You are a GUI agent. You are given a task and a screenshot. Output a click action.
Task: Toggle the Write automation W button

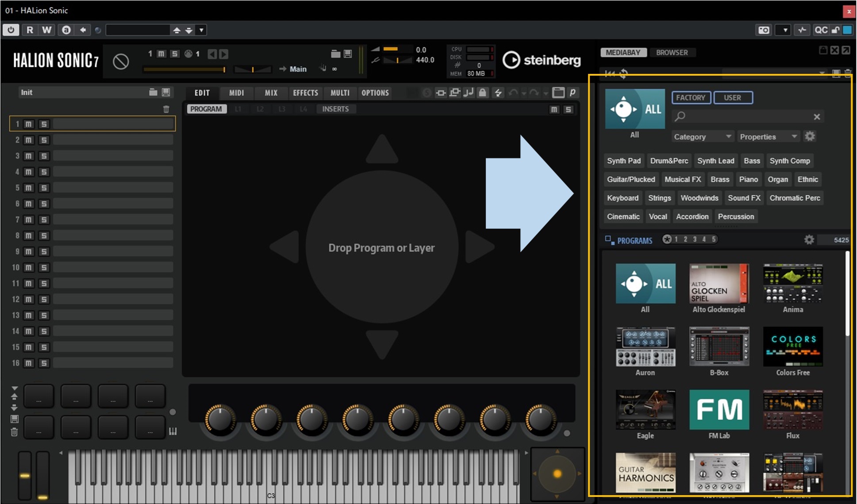click(x=46, y=30)
